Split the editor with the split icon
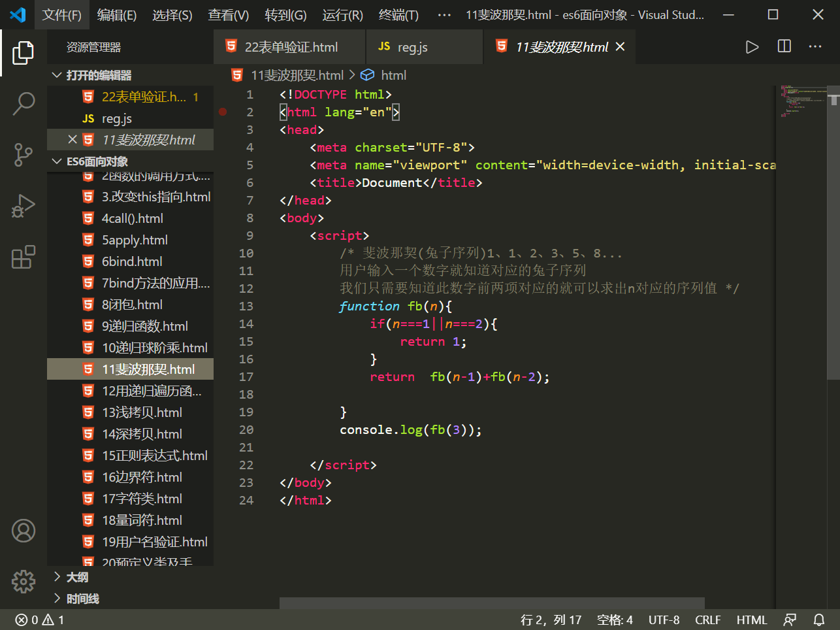The image size is (840, 630). 784,46
